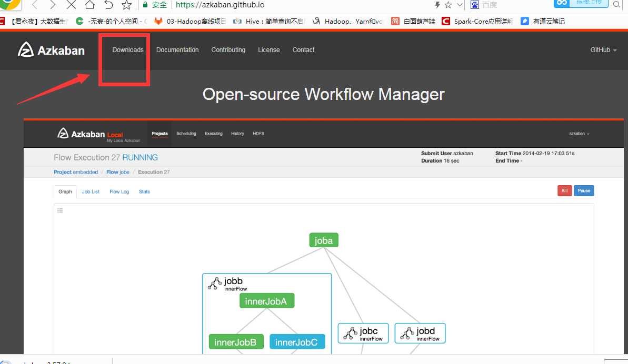Bookmark this page with the star left of the address
The image size is (628, 364).
126,5
